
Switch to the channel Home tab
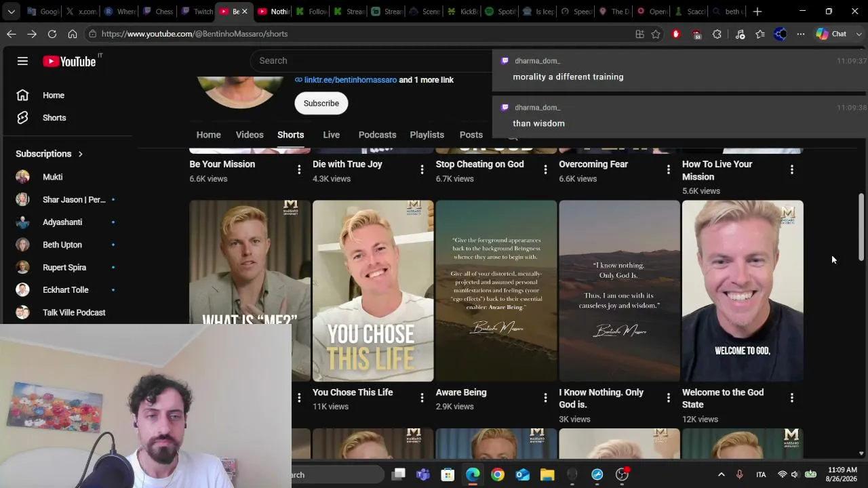[x=209, y=135]
